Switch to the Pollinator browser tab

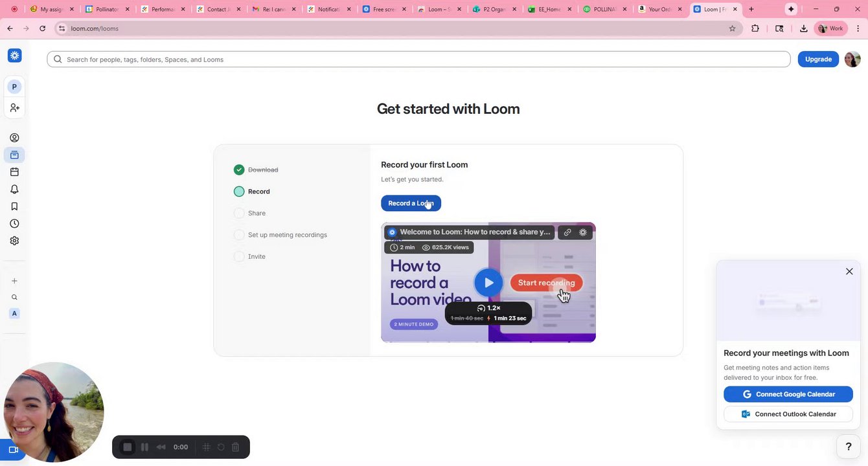click(x=108, y=9)
